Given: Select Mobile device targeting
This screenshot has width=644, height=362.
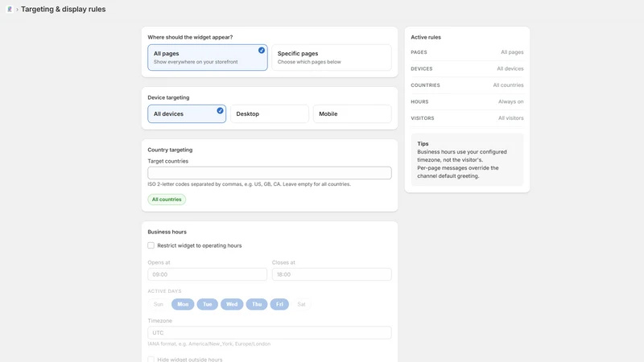Looking at the screenshot, I should (x=352, y=113).
